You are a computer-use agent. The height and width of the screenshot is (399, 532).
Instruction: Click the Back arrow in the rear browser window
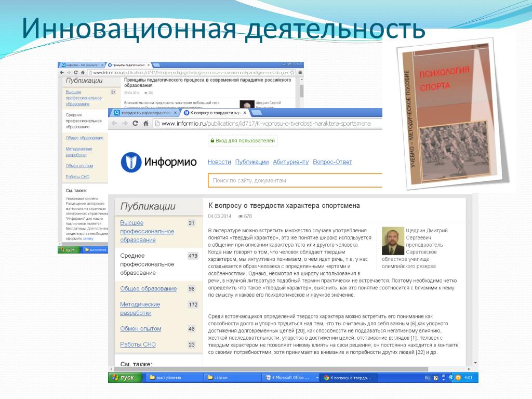(x=62, y=72)
